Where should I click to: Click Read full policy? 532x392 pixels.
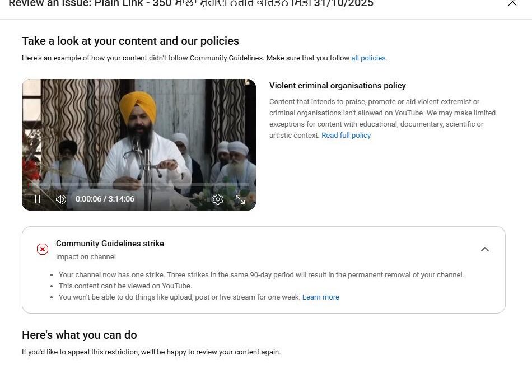coord(346,135)
